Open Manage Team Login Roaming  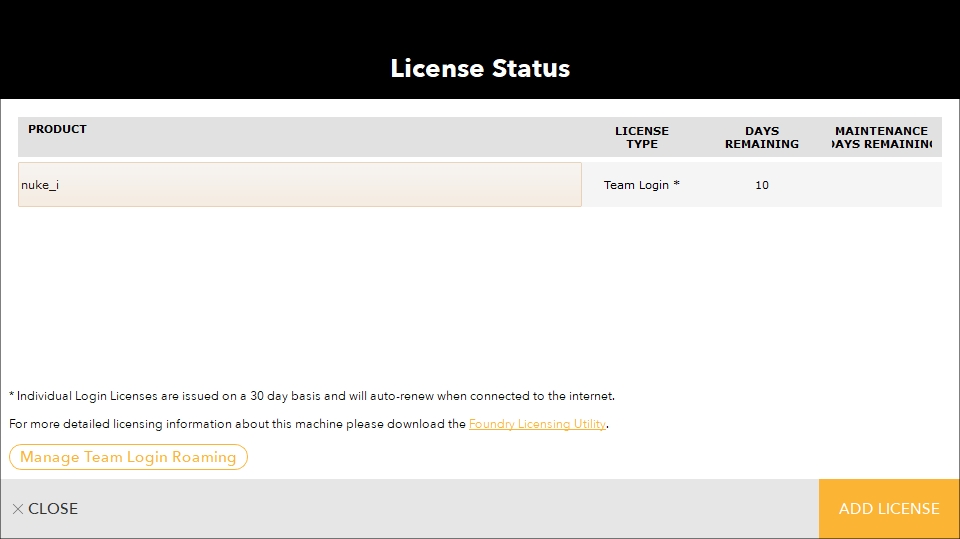tap(128, 457)
